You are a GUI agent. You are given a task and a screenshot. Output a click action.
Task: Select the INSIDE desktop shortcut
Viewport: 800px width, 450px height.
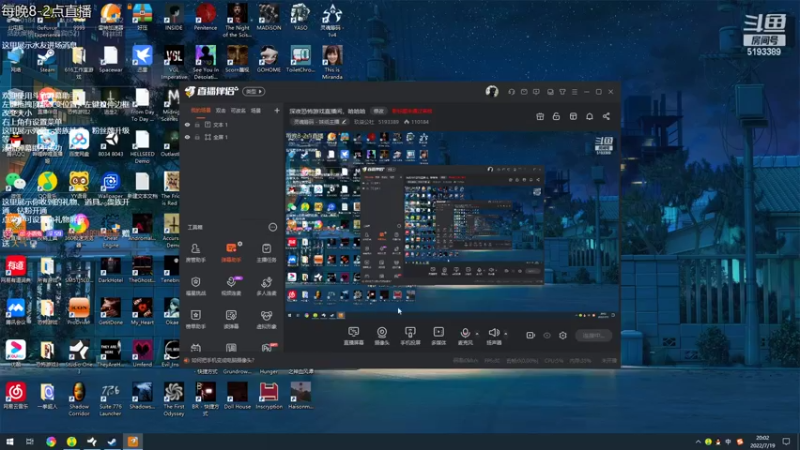tap(173, 17)
